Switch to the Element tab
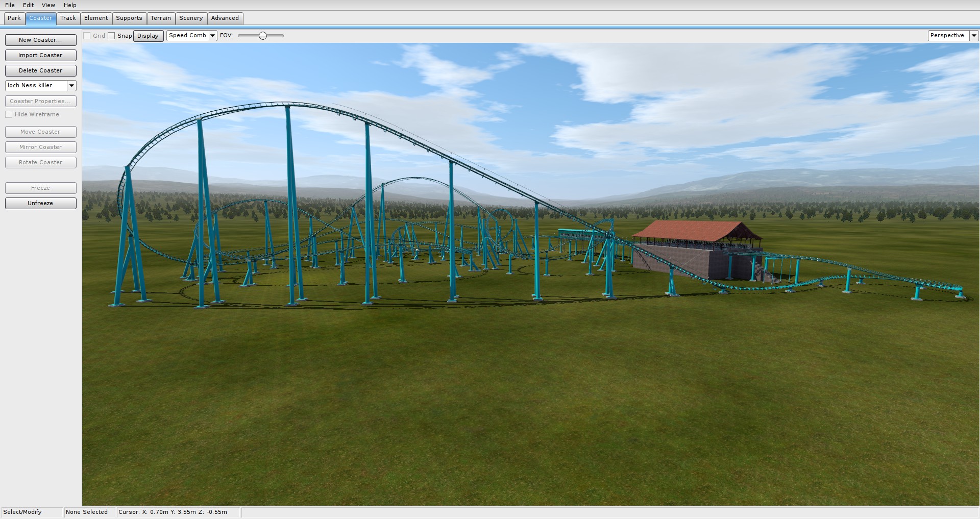The height and width of the screenshot is (519, 980). (96, 18)
